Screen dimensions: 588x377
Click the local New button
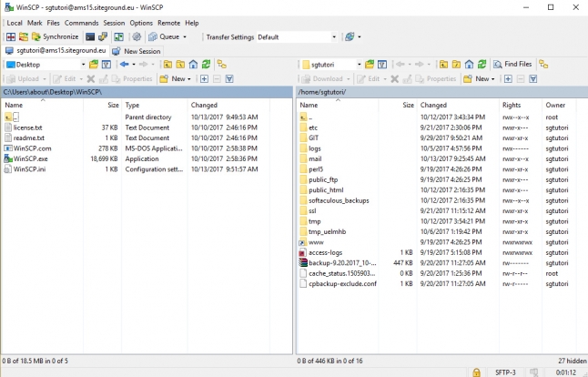click(x=173, y=79)
